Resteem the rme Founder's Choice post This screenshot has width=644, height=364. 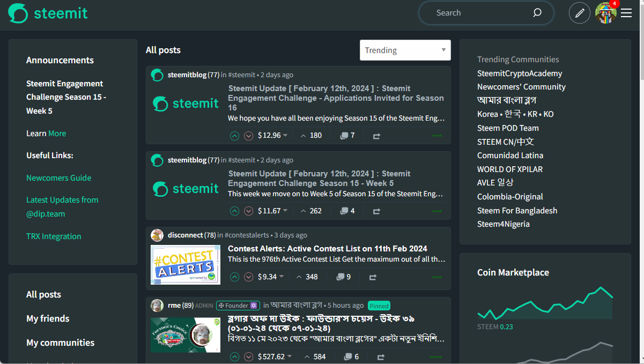tap(381, 358)
